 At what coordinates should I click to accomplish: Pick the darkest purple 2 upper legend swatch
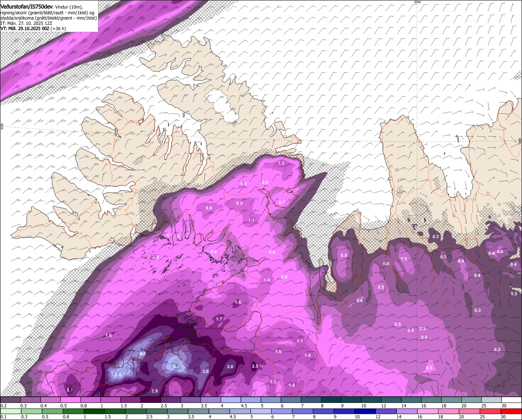(150, 400)
